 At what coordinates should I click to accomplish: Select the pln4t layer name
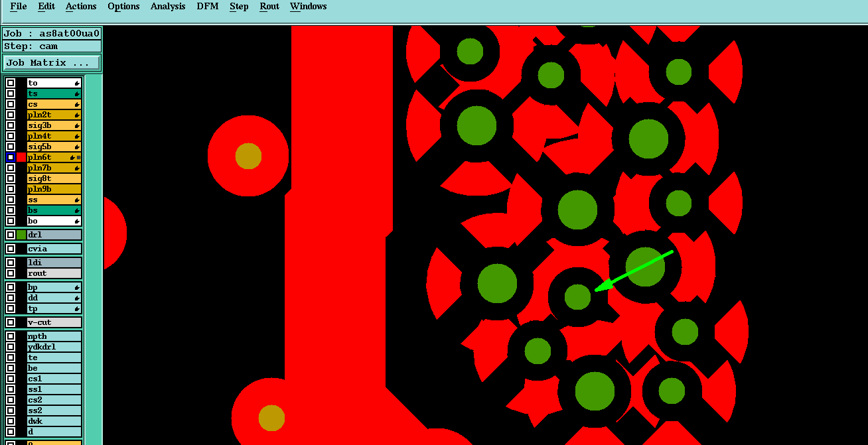point(54,136)
